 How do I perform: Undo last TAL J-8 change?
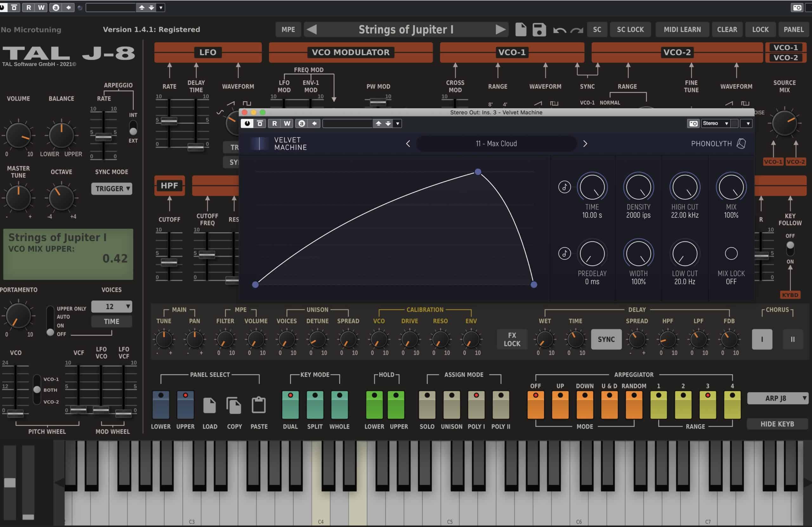[x=560, y=30]
